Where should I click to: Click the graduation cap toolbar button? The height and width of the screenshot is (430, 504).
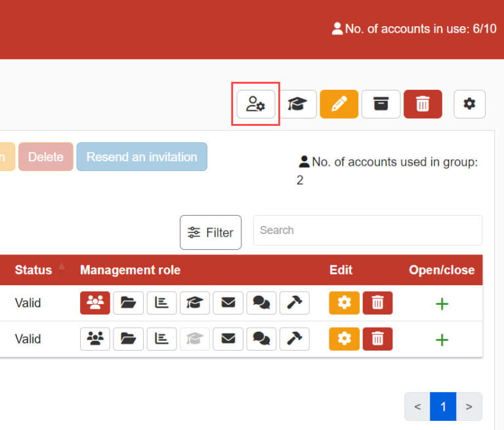[297, 104]
